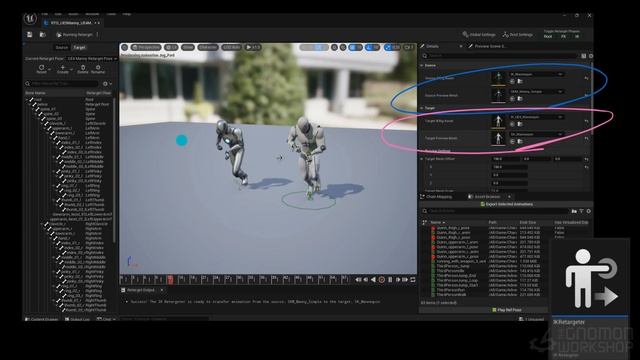Toggle the Root retarget phase
Viewport: 640px width, 360px height.
(x=548, y=36)
